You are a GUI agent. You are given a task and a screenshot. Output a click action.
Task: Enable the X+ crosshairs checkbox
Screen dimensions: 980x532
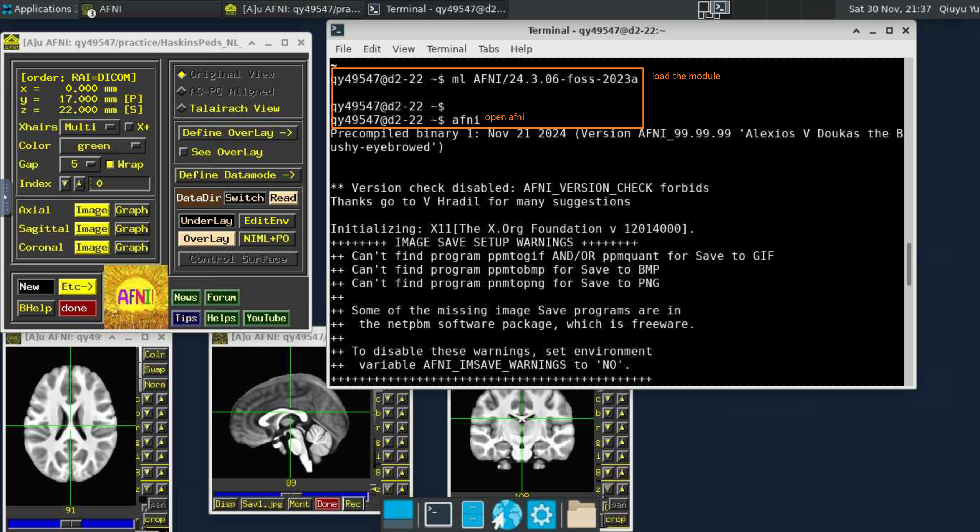pos(129,127)
